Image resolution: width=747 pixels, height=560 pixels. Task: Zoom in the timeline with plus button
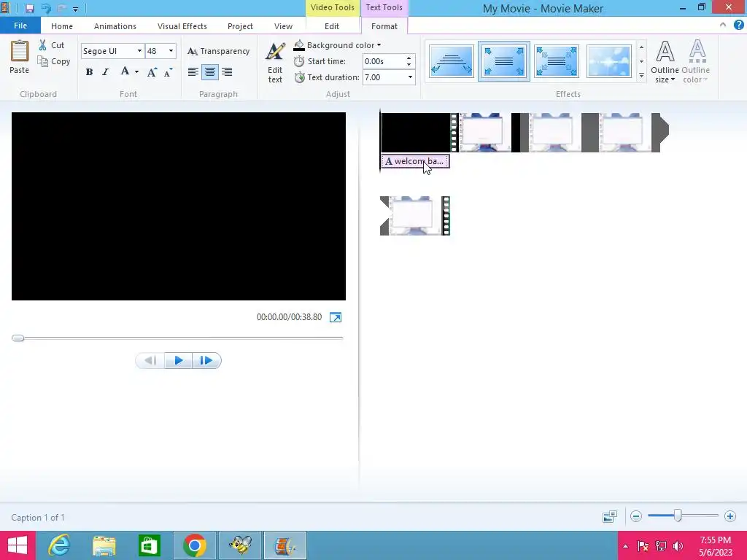[x=729, y=516]
